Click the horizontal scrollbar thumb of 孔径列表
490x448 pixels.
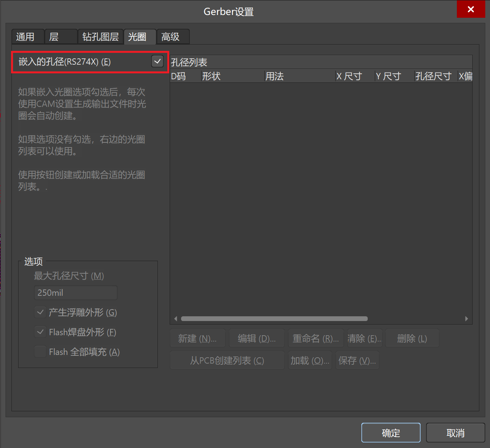(274, 319)
